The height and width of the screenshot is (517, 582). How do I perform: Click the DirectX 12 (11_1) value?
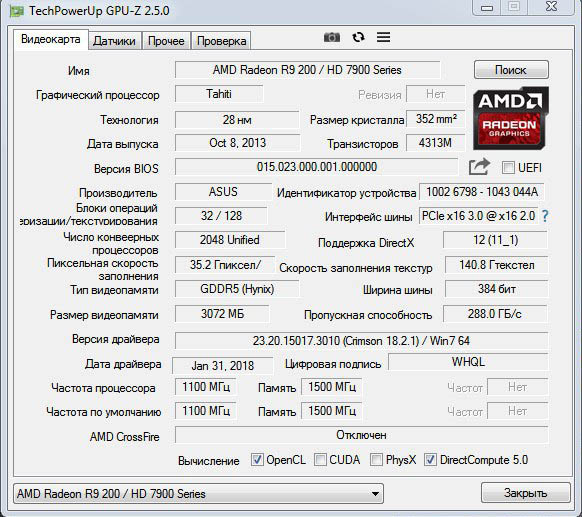click(x=495, y=240)
